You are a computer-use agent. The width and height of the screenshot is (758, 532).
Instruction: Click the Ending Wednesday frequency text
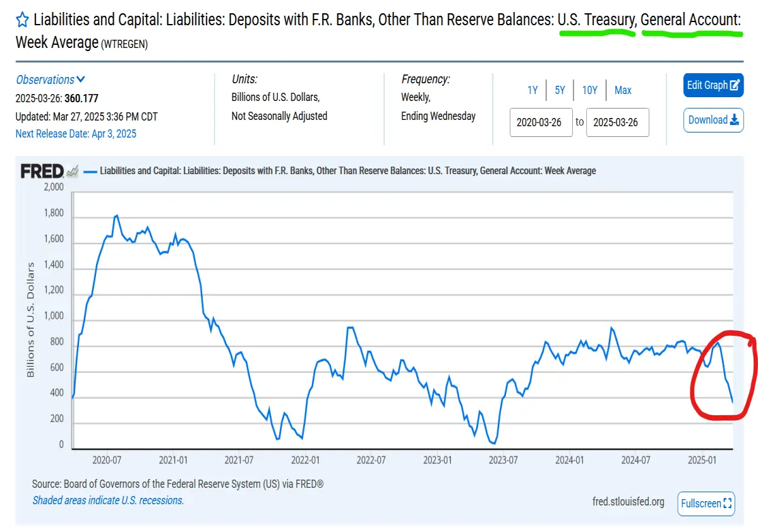click(438, 116)
